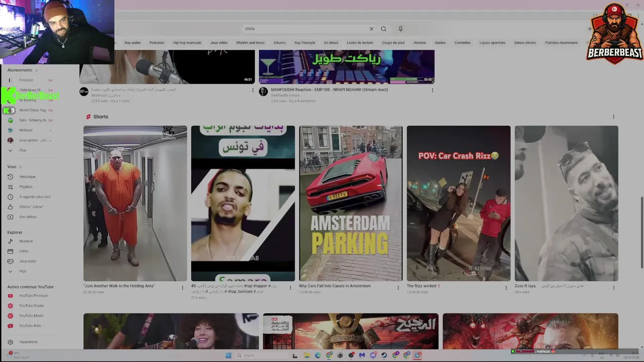Open menu for "The Rizz worked" short
Image resolution: width=644 pixels, height=362 pixels.
pyautogui.click(x=506, y=288)
